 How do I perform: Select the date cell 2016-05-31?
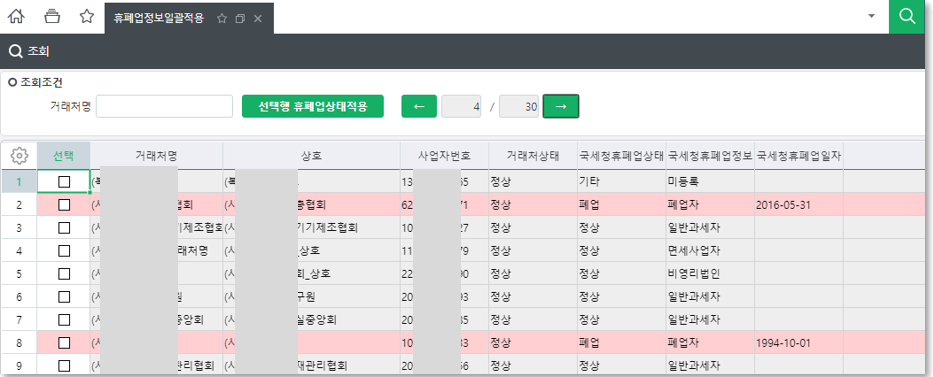(799, 205)
